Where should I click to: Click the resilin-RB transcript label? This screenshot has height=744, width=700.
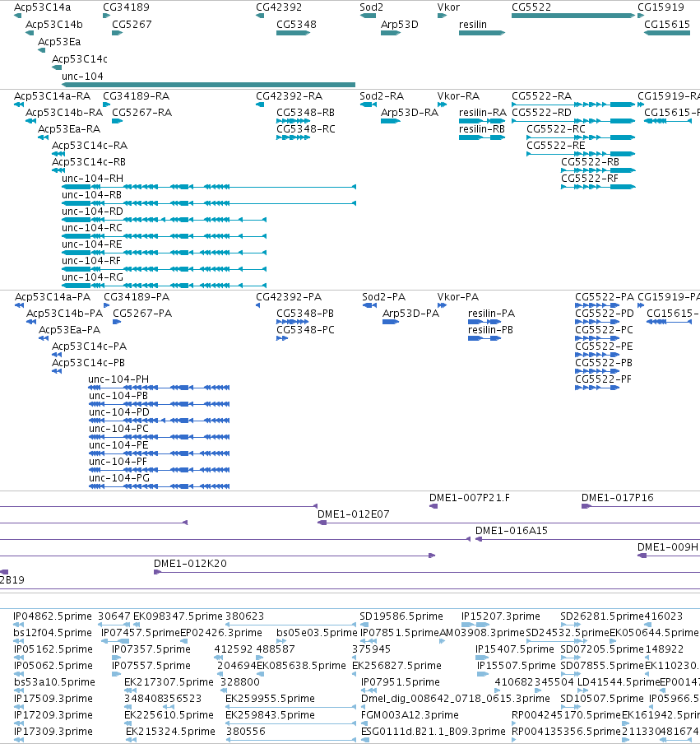tap(482, 129)
